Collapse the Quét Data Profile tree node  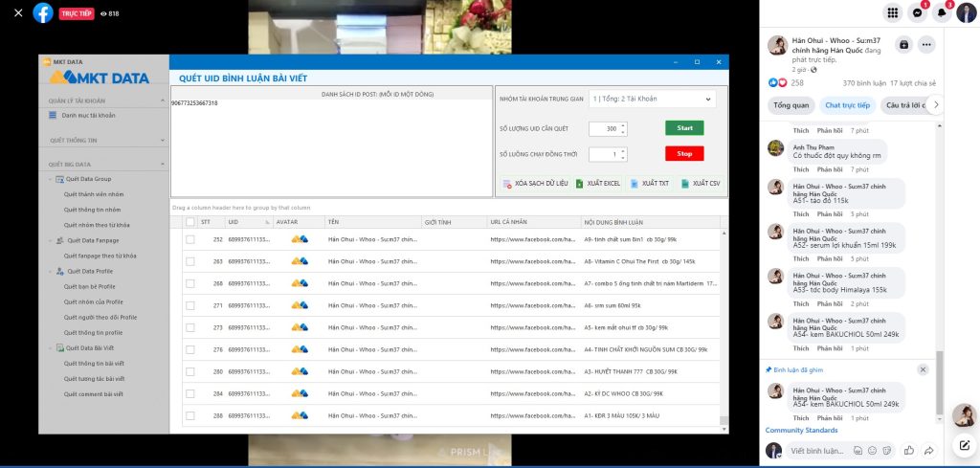pos(51,271)
